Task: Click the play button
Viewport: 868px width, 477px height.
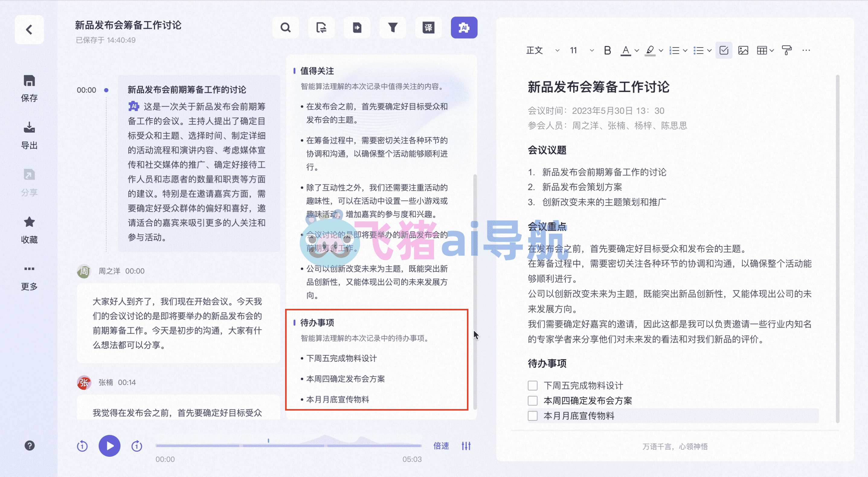Action: pos(110,446)
